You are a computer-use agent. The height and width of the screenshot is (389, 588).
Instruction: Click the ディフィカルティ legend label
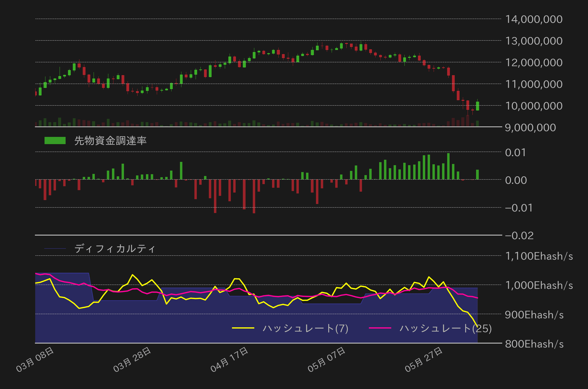(115, 249)
